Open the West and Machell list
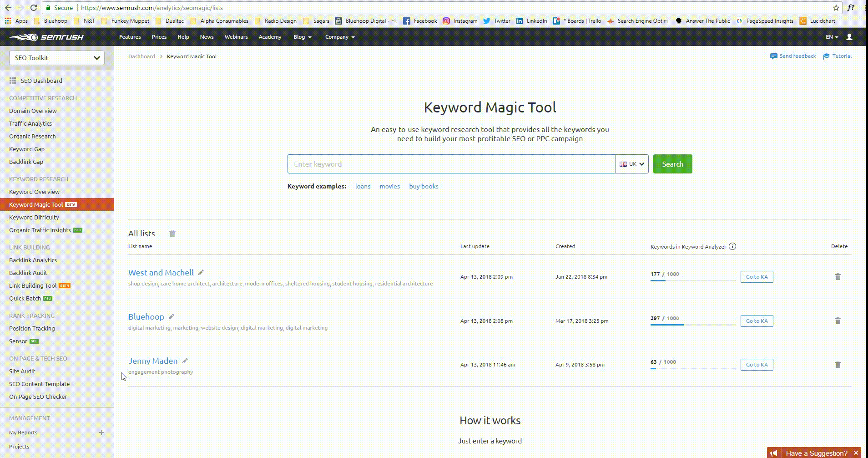This screenshot has width=868, height=458. coord(161,272)
